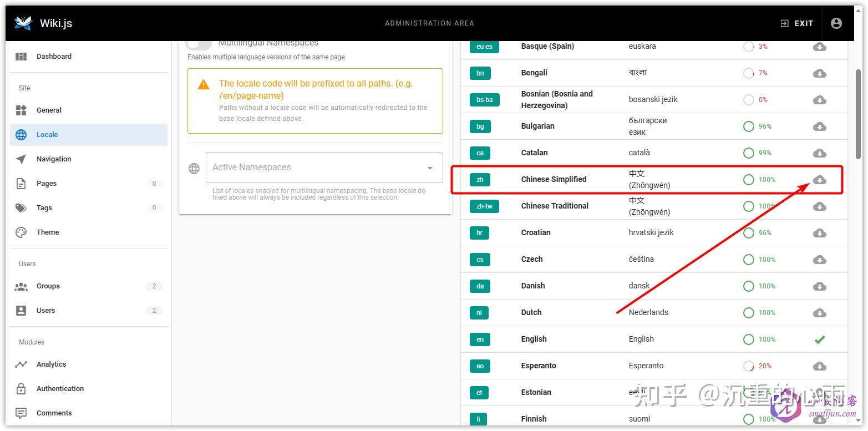Viewport: 868px width, 431px height.
Task: Click the installed checkmark next to English
Action: [x=820, y=339]
